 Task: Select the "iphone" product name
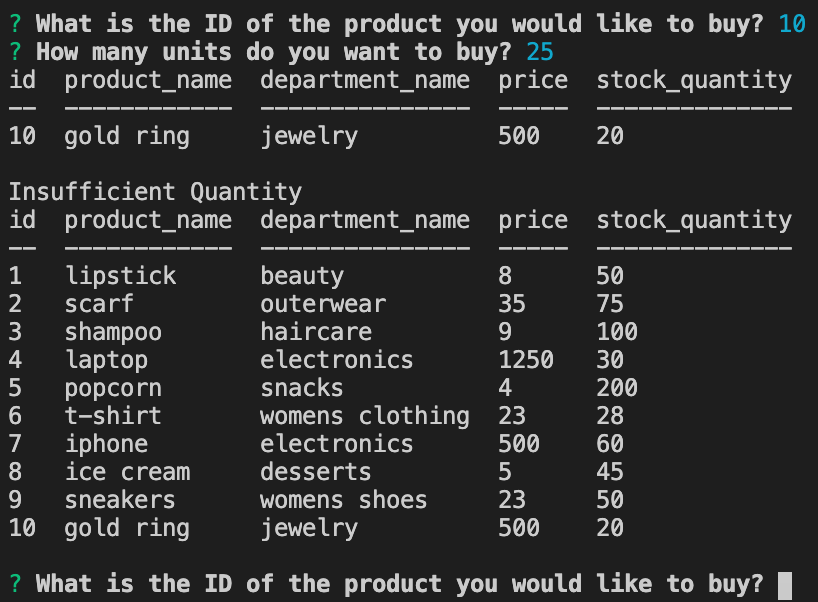coord(106,444)
